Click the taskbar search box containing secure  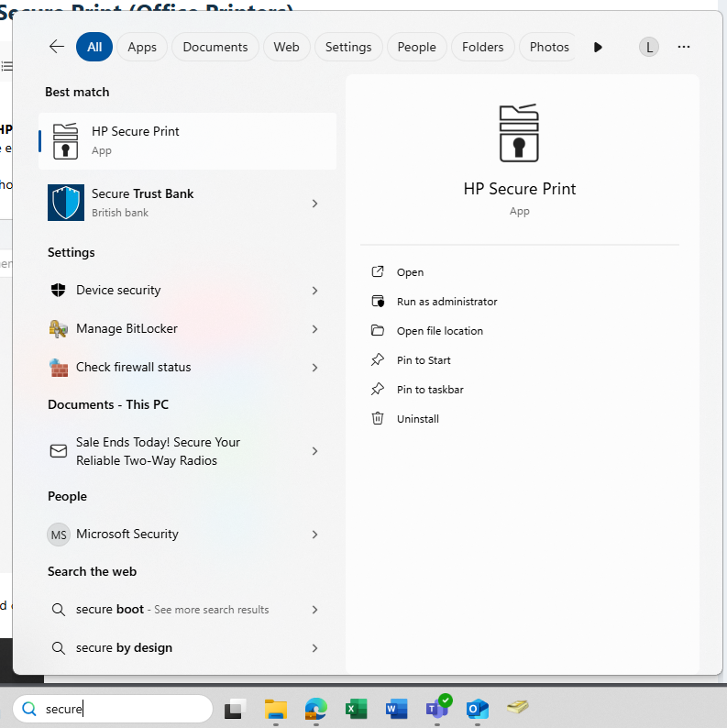pos(113,709)
